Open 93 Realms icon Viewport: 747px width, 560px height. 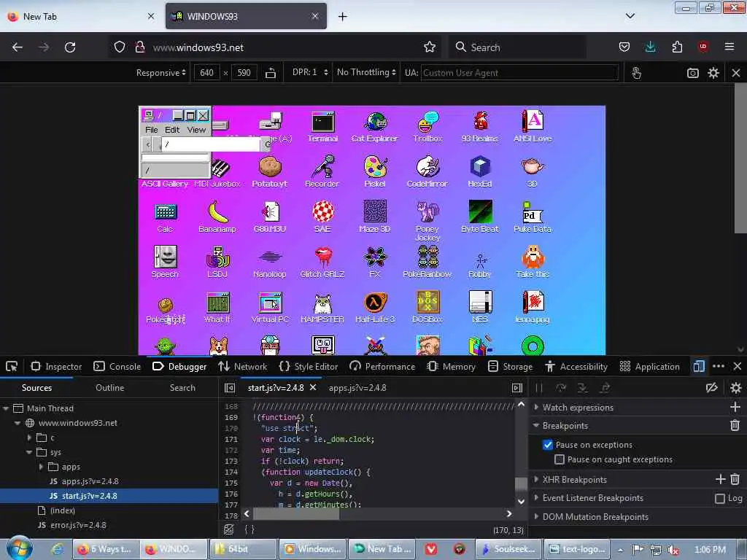(x=480, y=127)
